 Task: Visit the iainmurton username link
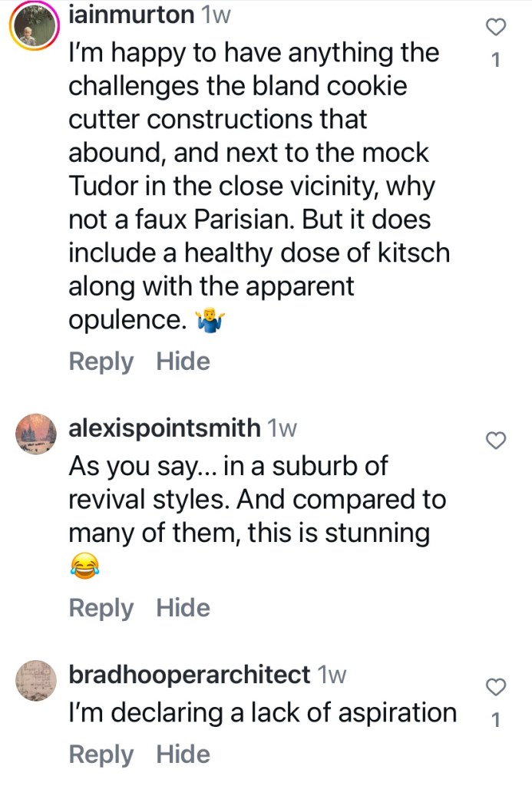(x=130, y=15)
